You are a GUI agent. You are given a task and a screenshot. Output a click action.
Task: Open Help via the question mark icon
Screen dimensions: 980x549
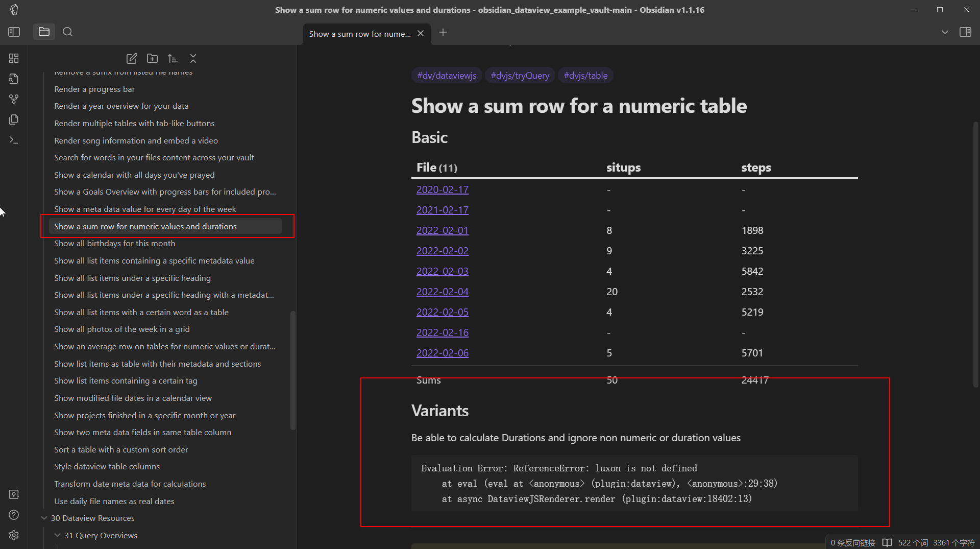(14, 515)
